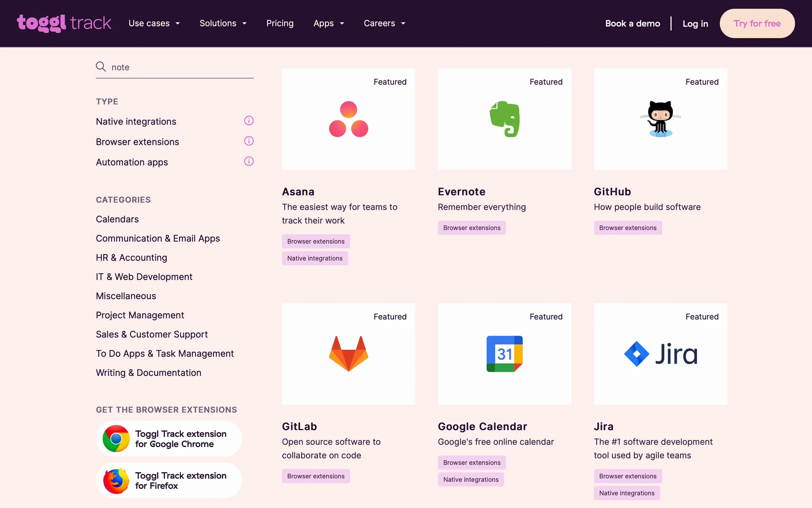The width and height of the screenshot is (812, 508).
Task: Click the search magnifier icon
Action: 101,67
